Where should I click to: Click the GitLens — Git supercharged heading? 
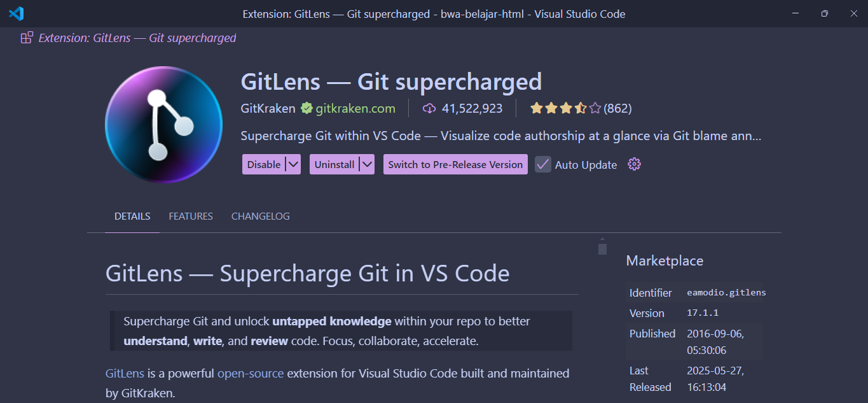click(391, 82)
